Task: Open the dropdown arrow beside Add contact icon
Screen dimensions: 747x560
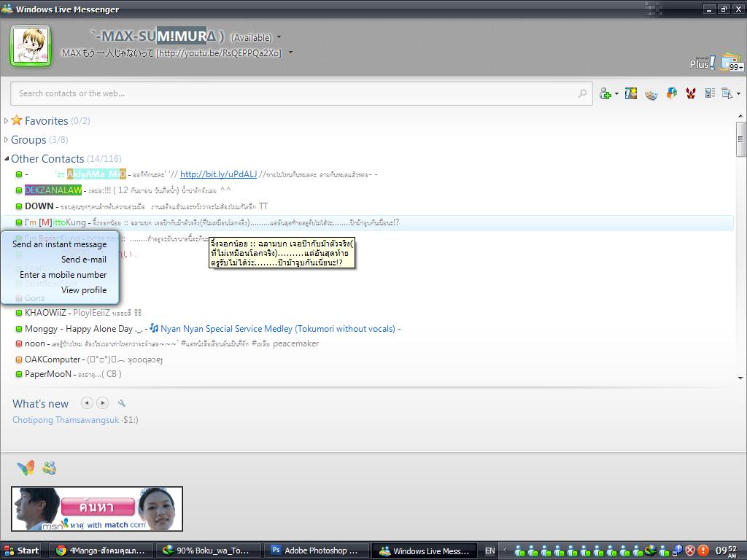Action: (616, 94)
